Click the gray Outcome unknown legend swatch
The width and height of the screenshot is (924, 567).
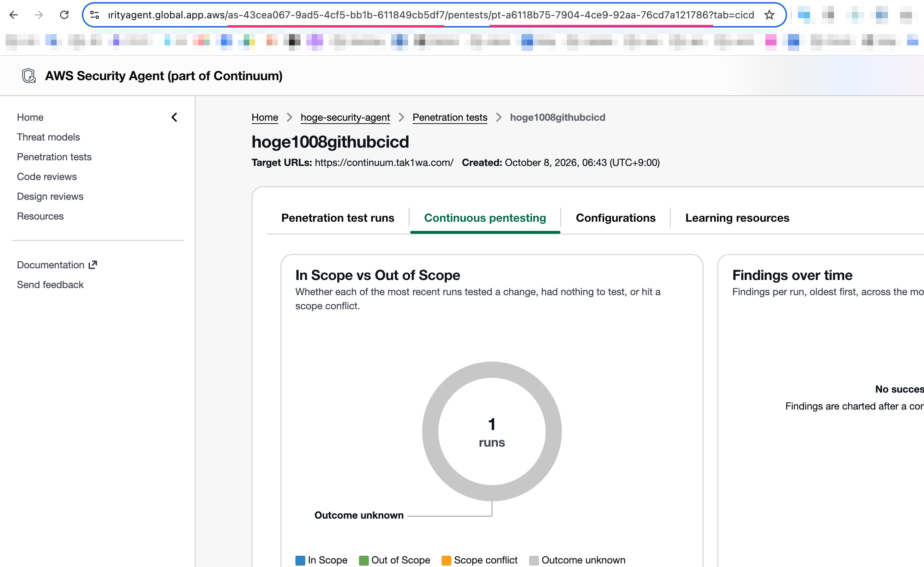point(534,560)
